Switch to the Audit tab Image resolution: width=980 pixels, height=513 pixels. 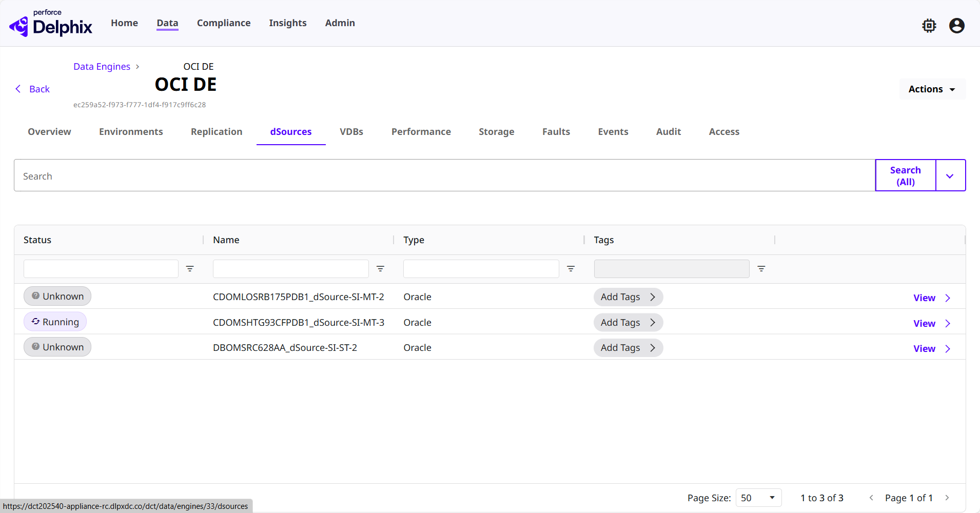pos(669,132)
